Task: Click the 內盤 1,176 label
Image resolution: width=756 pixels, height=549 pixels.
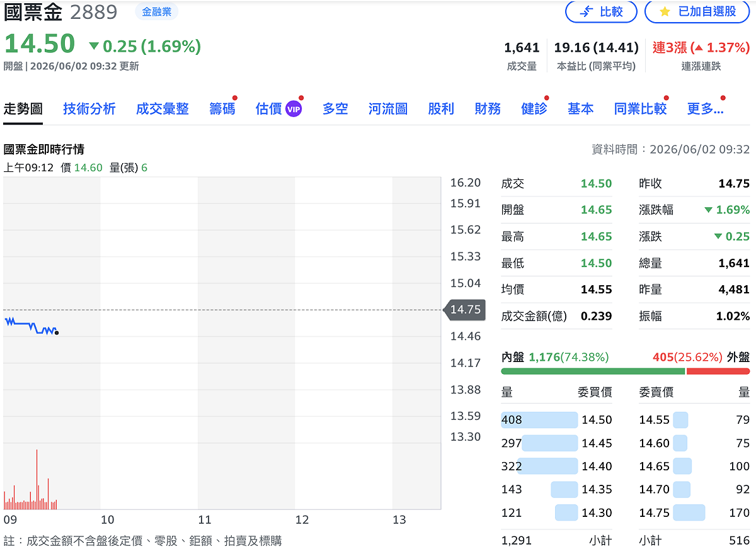Action: pyautogui.click(x=555, y=357)
